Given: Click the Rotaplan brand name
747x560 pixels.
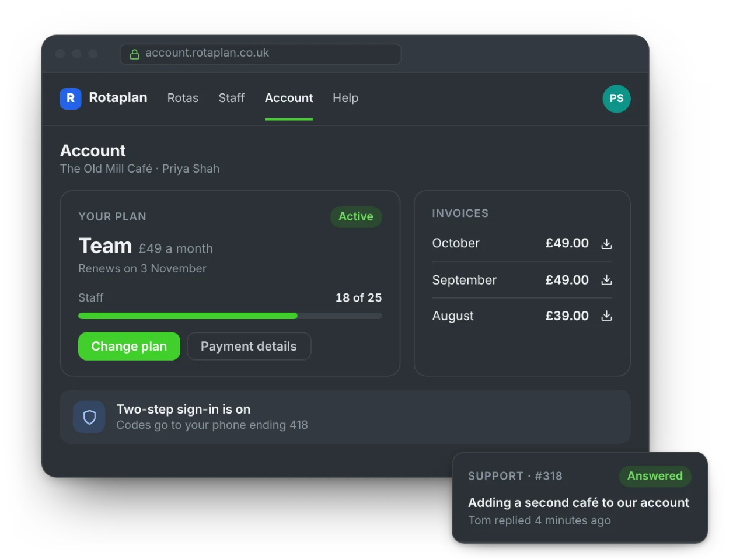Looking at the screenshot, I should click(x=118, y=97).
